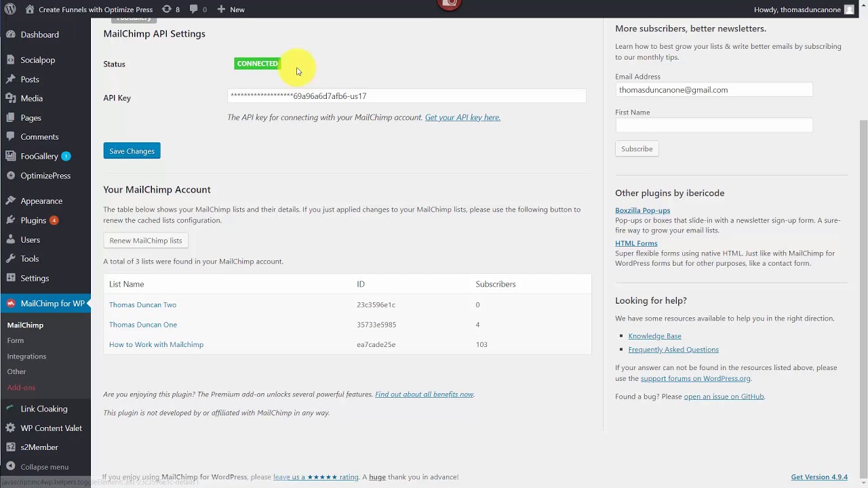Open Find out about all benefits link

(x=425, y=394)
